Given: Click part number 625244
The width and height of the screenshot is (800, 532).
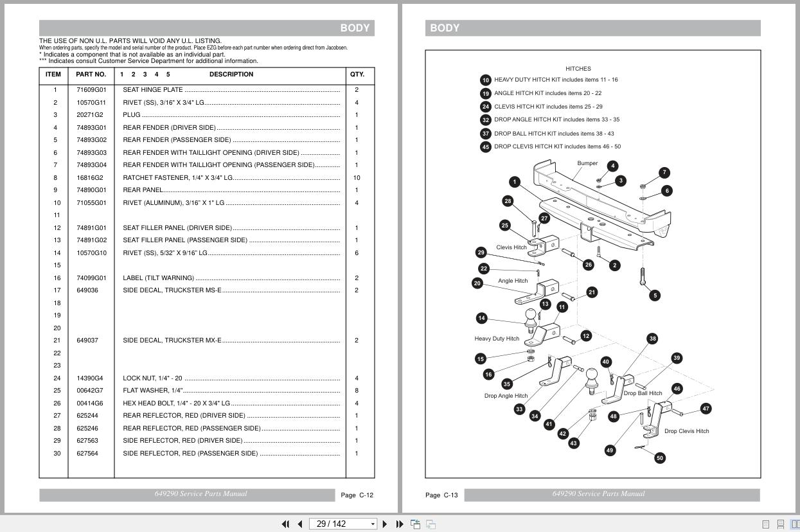Looking at the screenshot, I should [87, 416].
